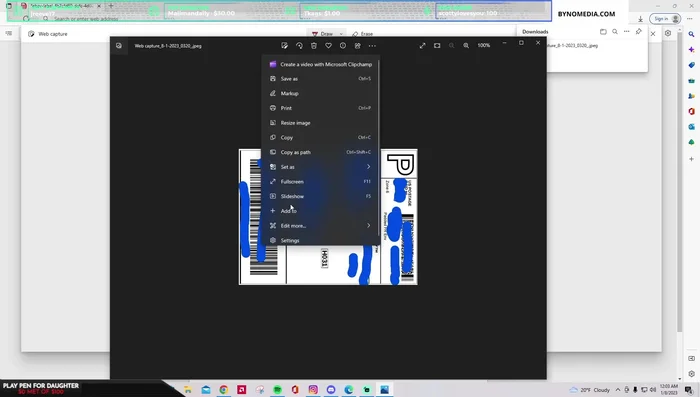Open Google Chrome from the taskbar
The image size is (700, 397).
coord(224,390)
